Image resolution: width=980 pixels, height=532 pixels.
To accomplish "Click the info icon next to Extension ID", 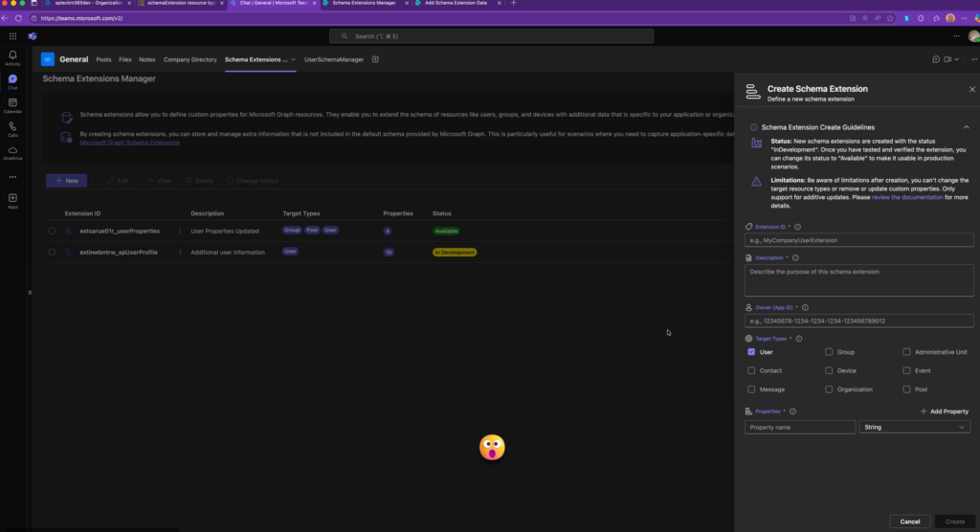I will click(x=797, y=227).
